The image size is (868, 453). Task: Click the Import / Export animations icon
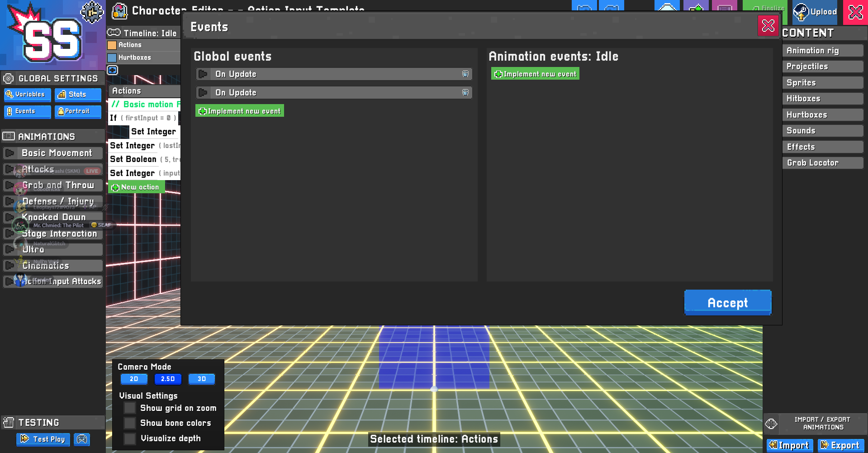pos(771,424)
